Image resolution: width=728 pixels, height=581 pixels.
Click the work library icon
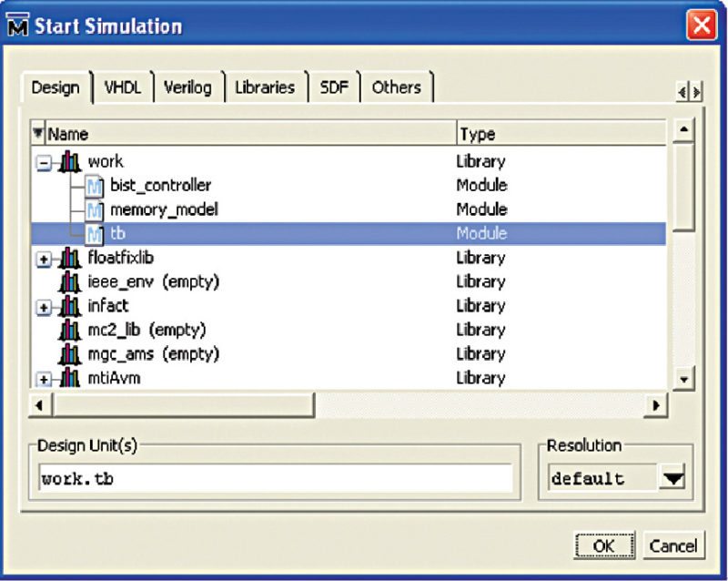point(69,162)
